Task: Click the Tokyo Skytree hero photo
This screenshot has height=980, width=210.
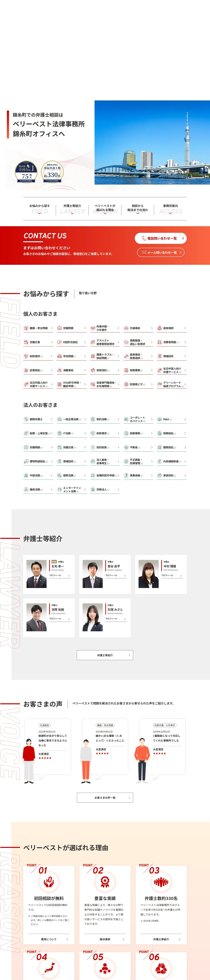Action: pos(152,143)
